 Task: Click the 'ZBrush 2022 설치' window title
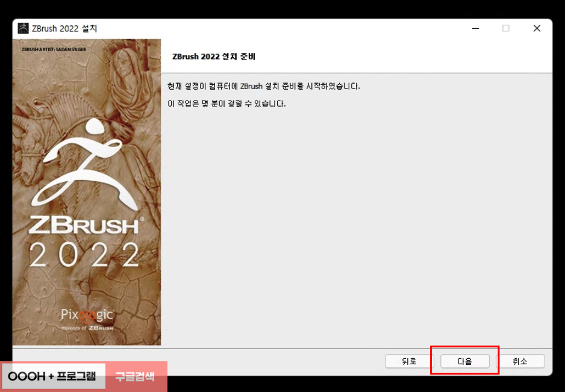pos(64,28)
